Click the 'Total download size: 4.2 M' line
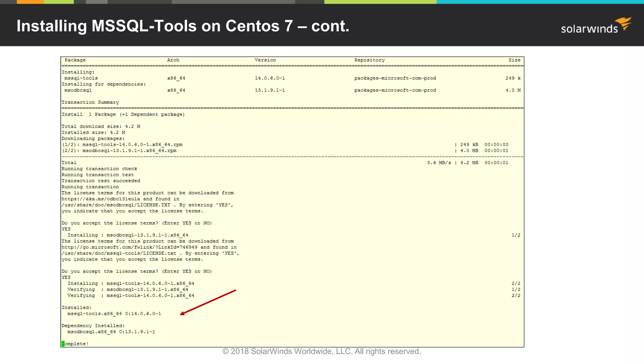644x362 pixels. click(x=101, y=127)
